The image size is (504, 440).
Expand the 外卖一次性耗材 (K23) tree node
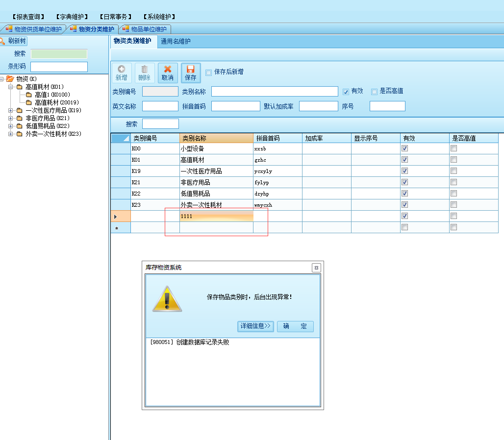click(10, 134)
